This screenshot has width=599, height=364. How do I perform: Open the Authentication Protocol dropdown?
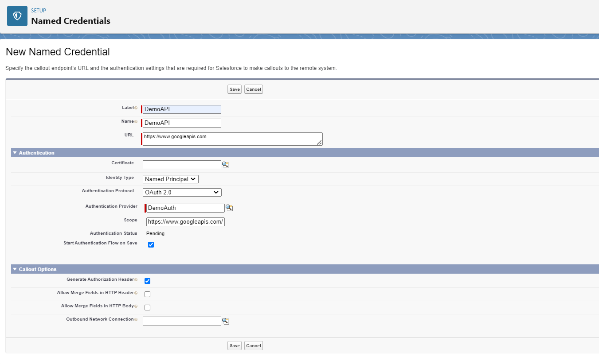[182, 193]
